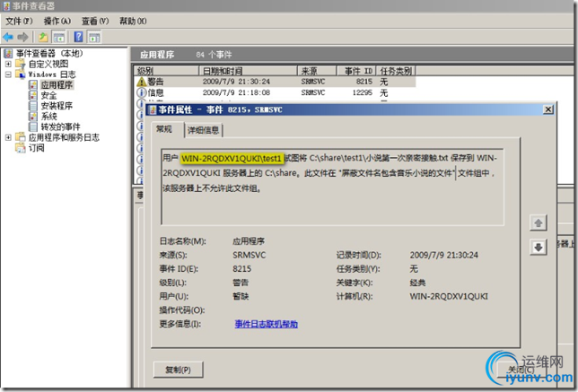Select the 系统 log in tree
578x392 pixels.
click(48, 117)
